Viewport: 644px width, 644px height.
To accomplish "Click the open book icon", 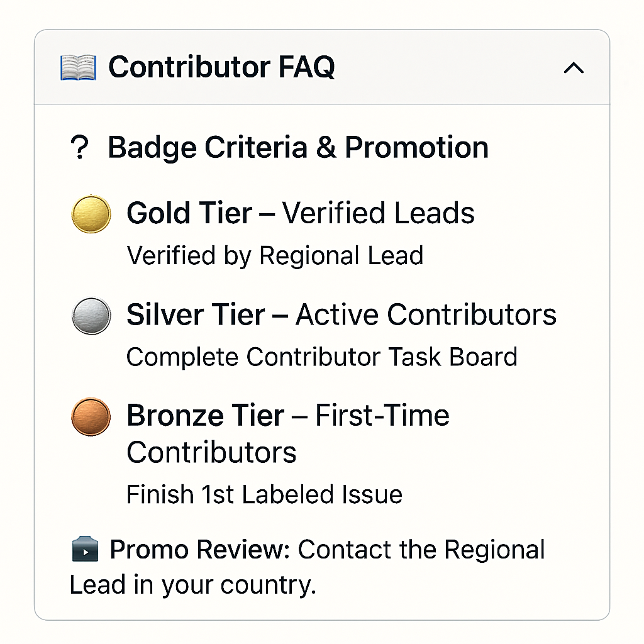I will 78,67.
